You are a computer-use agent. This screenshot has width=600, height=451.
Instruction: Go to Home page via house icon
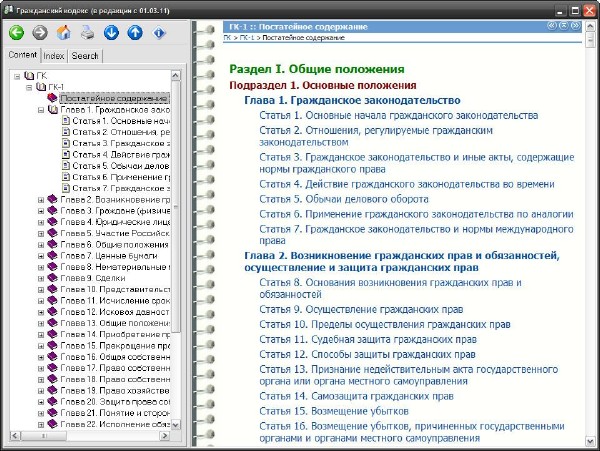point(64,32)
